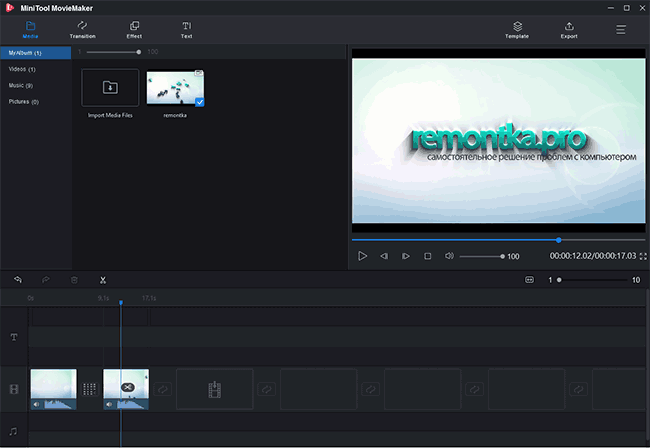Click the Export button
Image resolution: width=650 pixels, height=448 pixels.
[569, 30]
